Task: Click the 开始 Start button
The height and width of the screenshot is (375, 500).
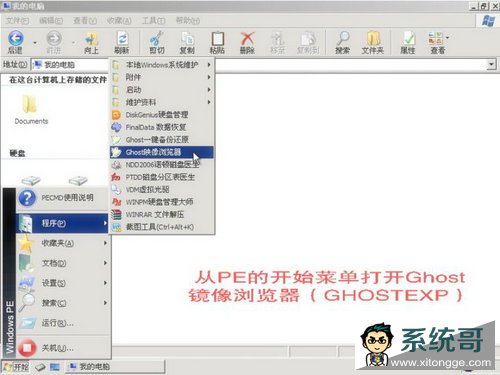Action: pyautogui.click(x=16, y=367)
